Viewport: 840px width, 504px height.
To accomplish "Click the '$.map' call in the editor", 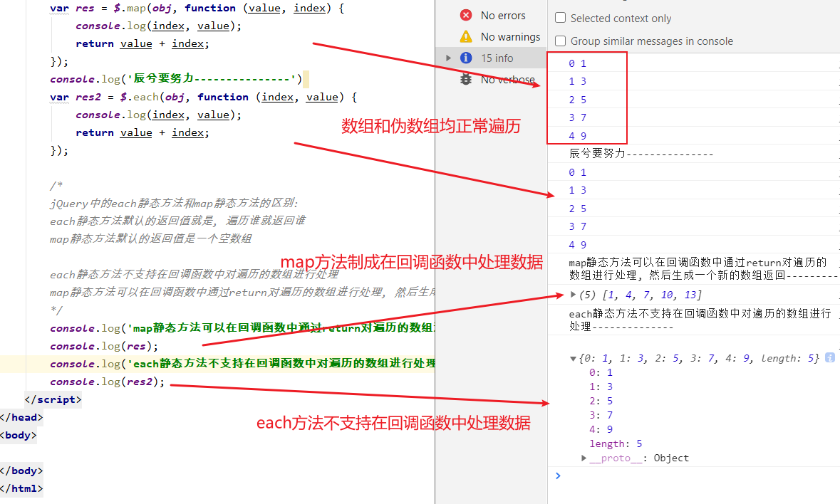I will click(x=130, y=8).
